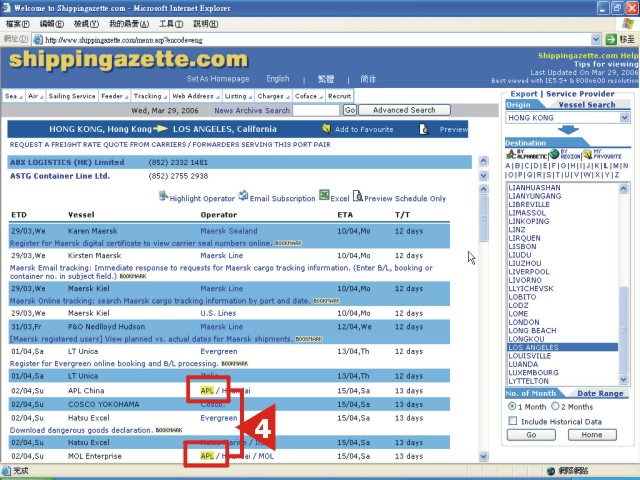Click the Preview page icon in route header

pos(424,129)
